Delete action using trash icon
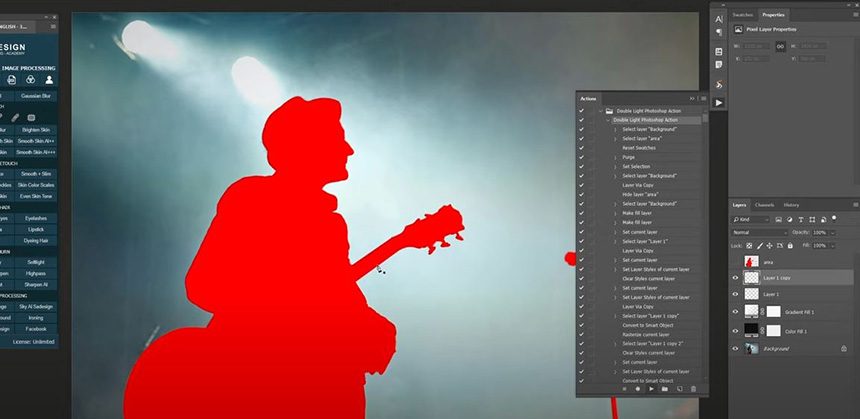The height and width of the screenshot is (419, 860). point(693,389)
